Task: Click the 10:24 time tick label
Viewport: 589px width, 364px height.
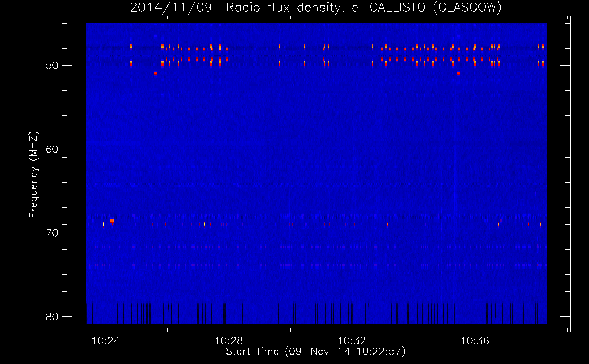Action: (106, 341)
